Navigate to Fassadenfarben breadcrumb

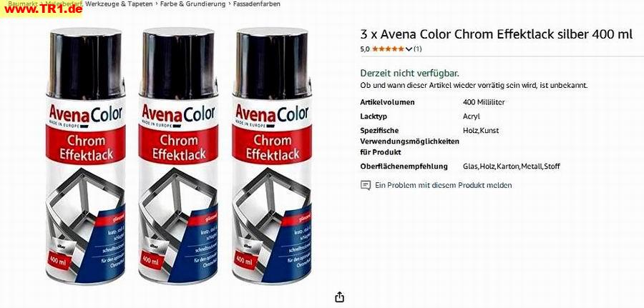click(257, 4)
